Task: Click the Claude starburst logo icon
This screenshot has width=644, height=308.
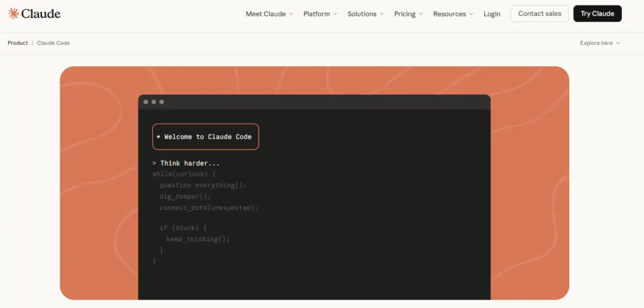Action: [x=13, y=14]
